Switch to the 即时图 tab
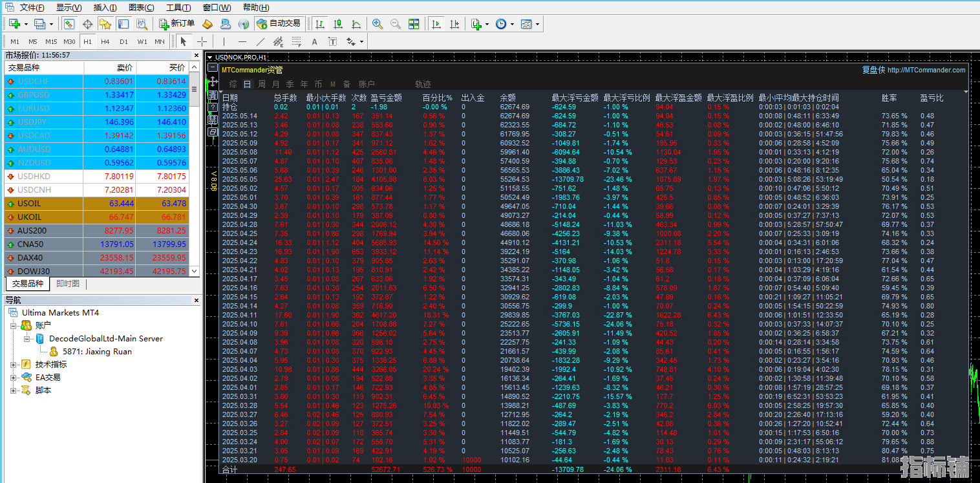Screen dimensions: 980x483 click(x=68, y=284)
